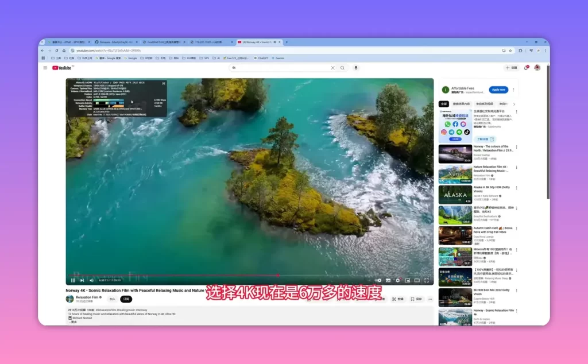Search by voice microphone icon
The image size is (588, 364).
356,68
